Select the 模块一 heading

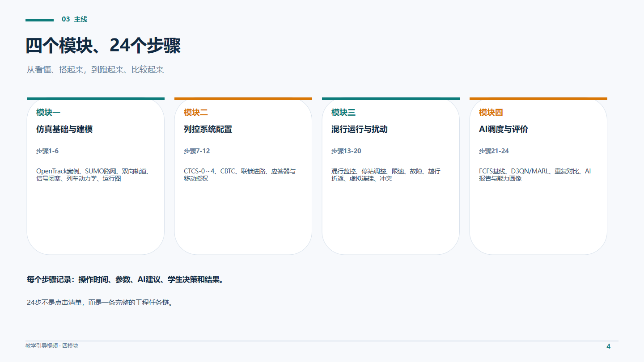coord(48,113)
